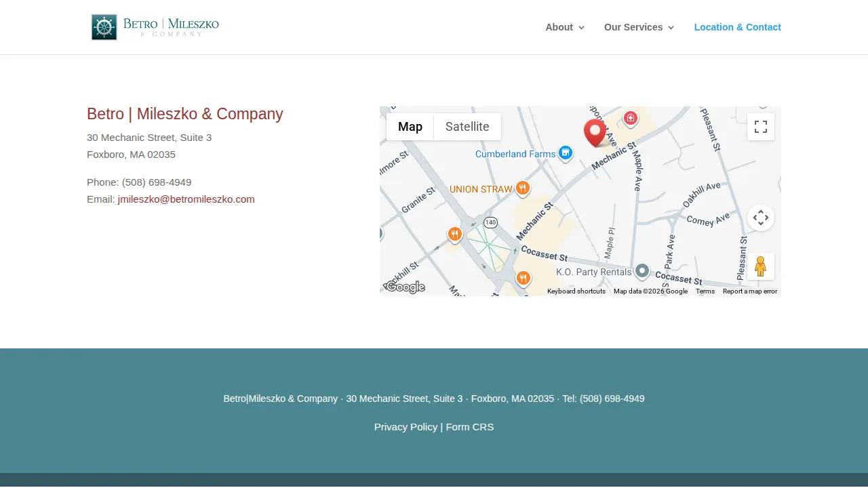Switch to the Satellite view tab

467,127
